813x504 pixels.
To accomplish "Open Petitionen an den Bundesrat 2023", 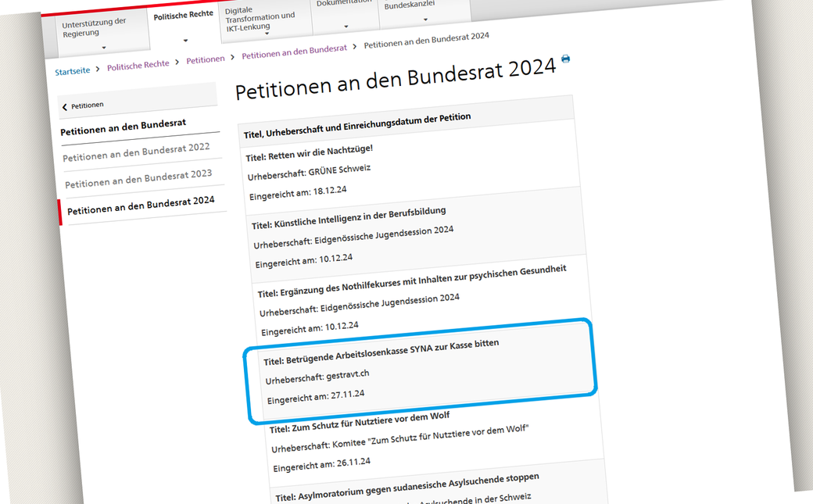I will coord(138,178).
